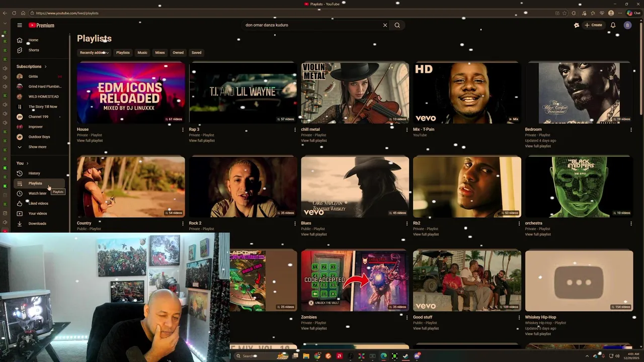
Task: View full playlist link under Bedroom
Action: [x=538, y=146]
